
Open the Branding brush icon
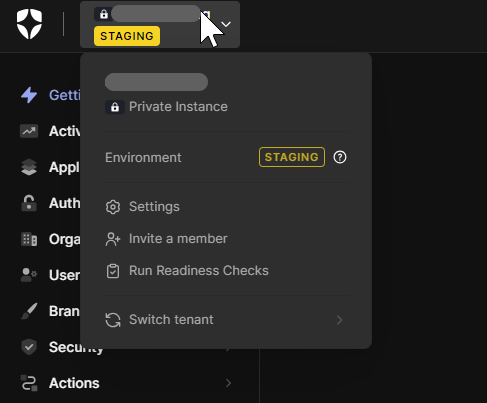tap(29, 311)
